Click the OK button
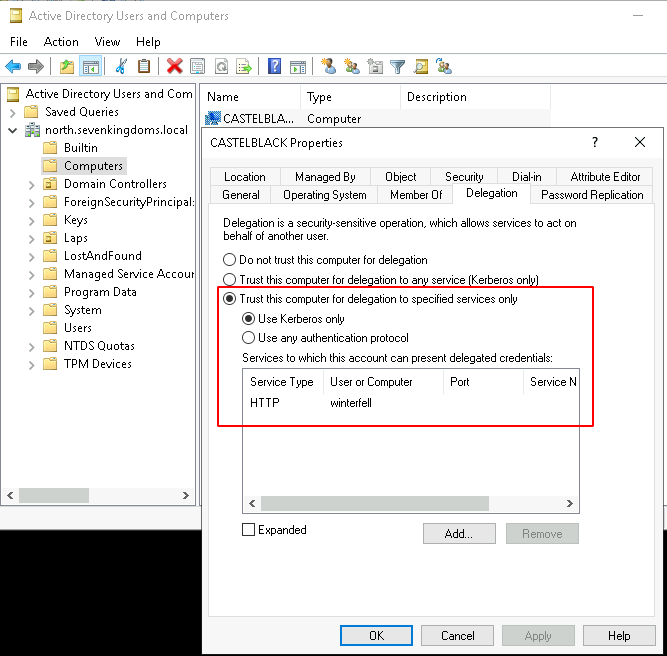The image size is (667, 656). pos(376,636)
